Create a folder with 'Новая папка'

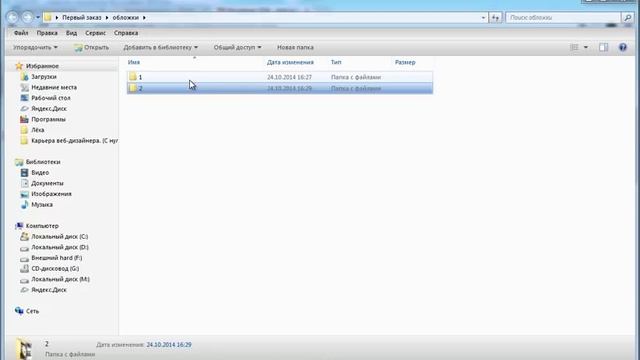tap(295, 47)
